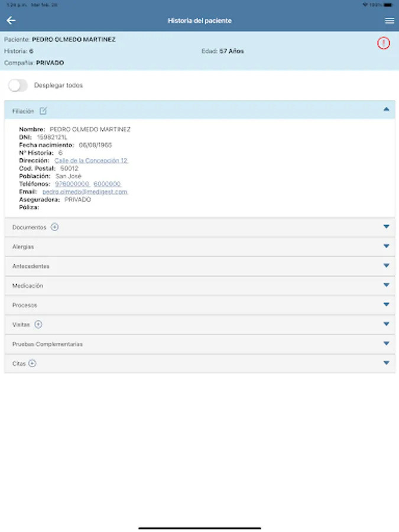Screen dimensions: 399x532
Task: Add a new Citas appointment
Action: (33, 364)
